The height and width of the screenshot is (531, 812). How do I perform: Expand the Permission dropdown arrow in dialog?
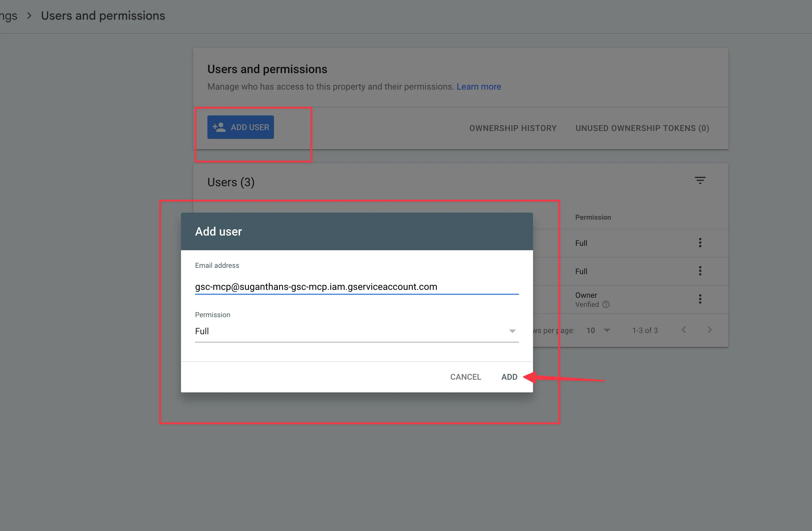(x=512, y=331)
